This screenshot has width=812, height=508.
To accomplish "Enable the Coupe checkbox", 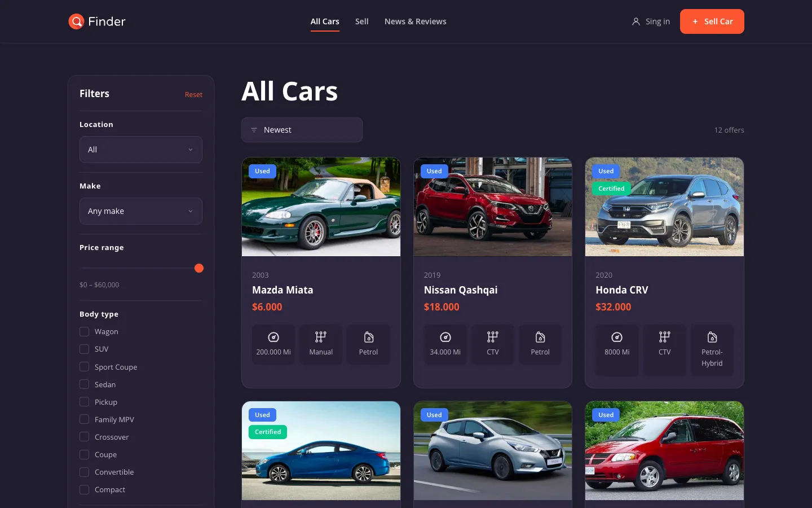I will [85, 454].
